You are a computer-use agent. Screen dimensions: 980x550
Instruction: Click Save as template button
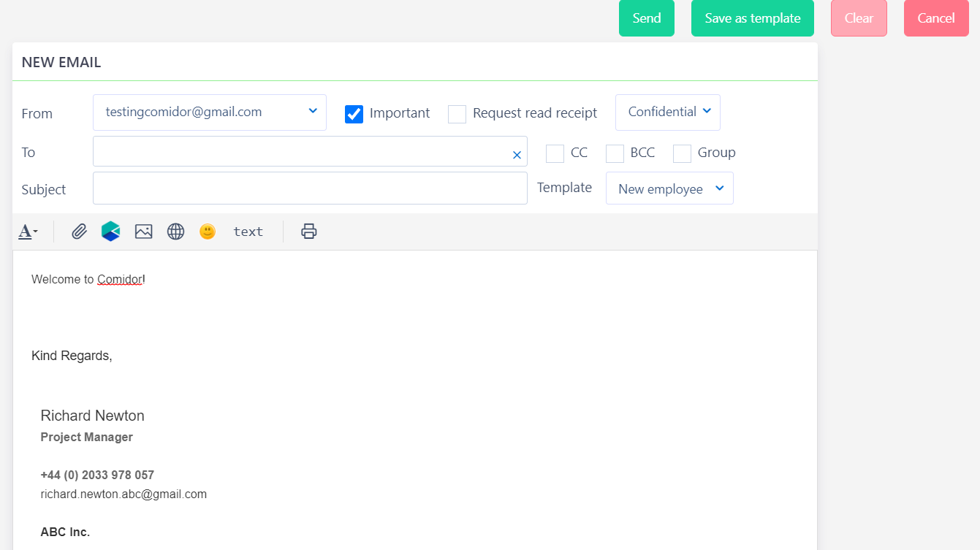point(753,18)
